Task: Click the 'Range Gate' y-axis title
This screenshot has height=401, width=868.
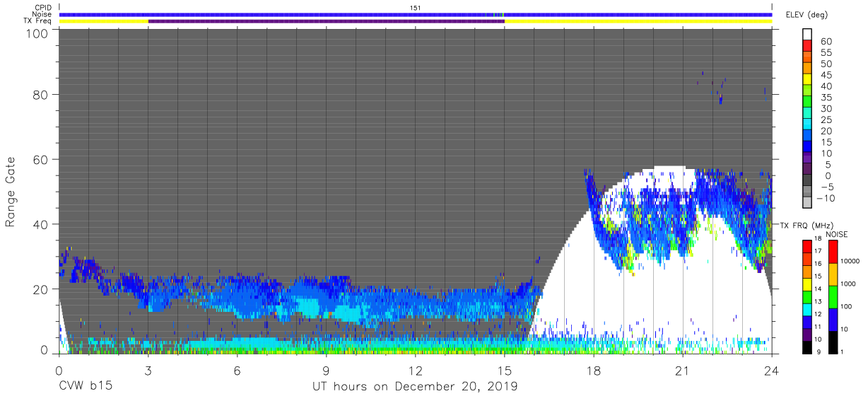Action: (11, 191)
